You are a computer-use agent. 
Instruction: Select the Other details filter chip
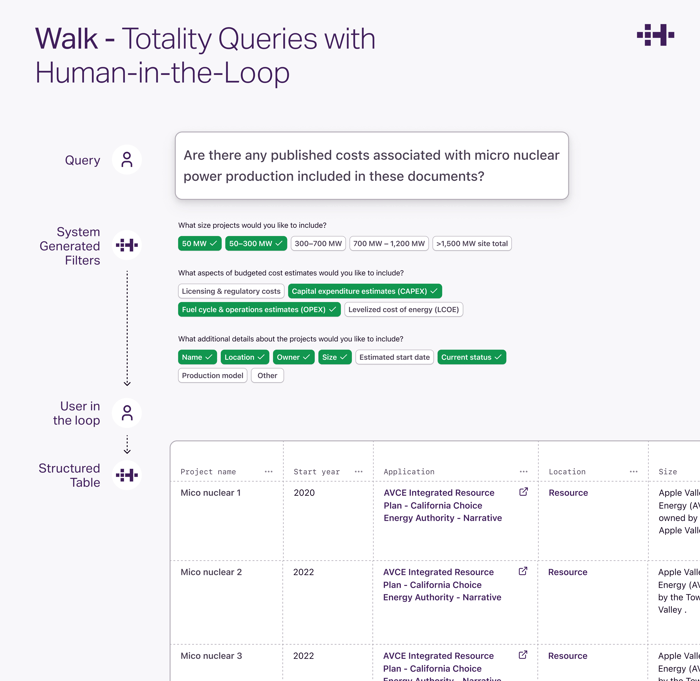tap(267, 376)
